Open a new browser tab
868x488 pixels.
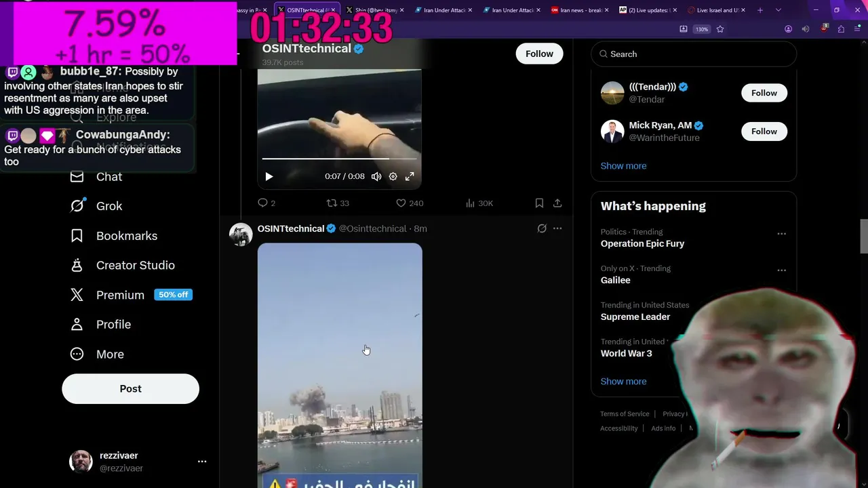[760, 10]
